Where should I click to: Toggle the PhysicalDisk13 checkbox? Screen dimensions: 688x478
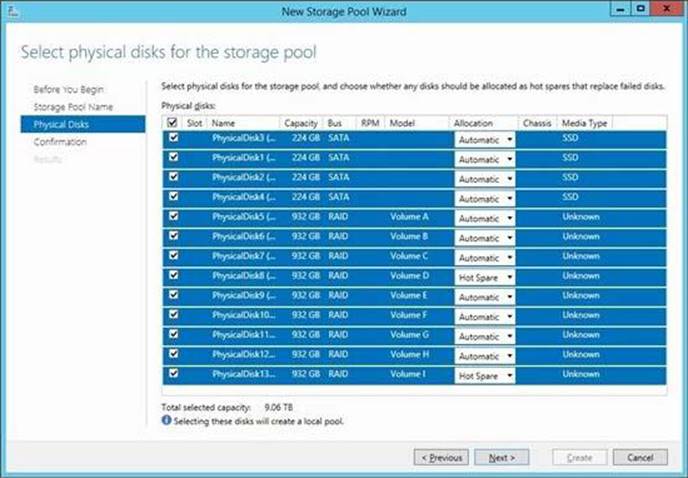coord(174,374)
